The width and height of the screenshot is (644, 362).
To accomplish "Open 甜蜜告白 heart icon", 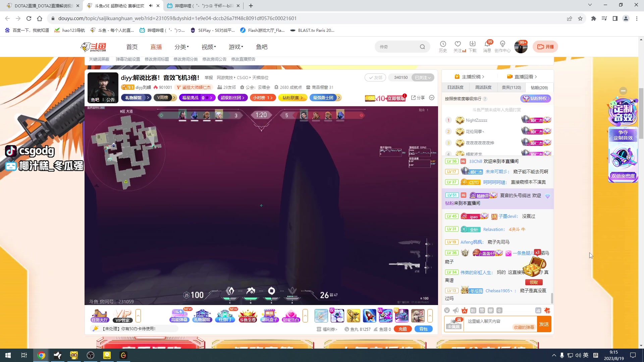I will point(291,316).
